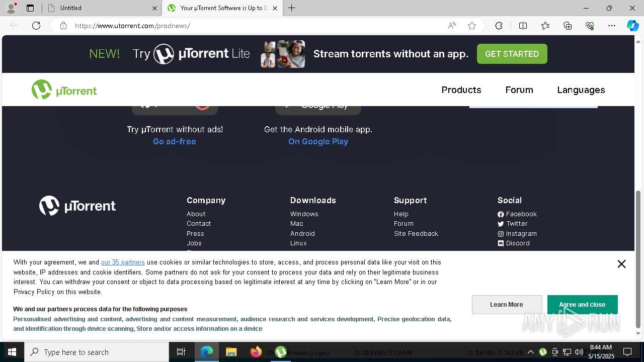Click the Agree and close button
The image size is (644, 362).
tap(582, 305)
